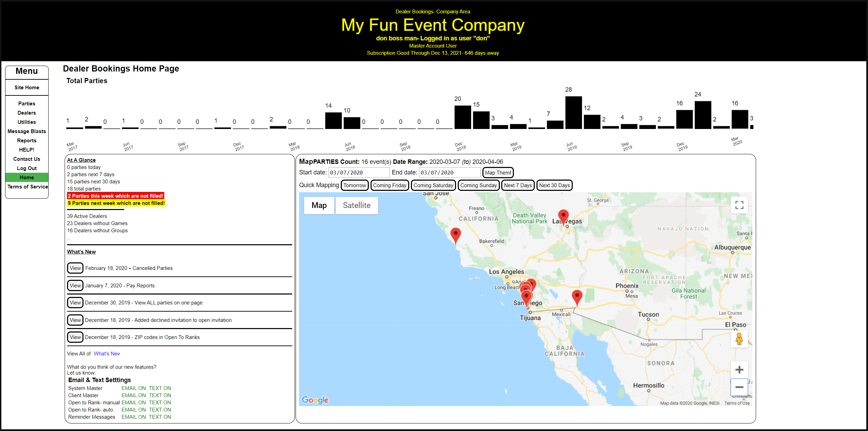Zoom out on the map
This screenshot has height=431, width=868.
pos(739,387)
